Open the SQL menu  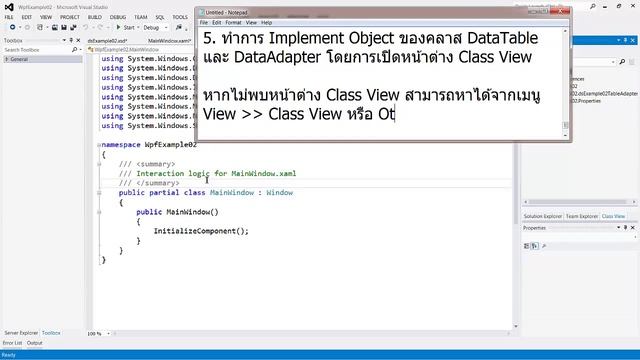pos(160,17)
